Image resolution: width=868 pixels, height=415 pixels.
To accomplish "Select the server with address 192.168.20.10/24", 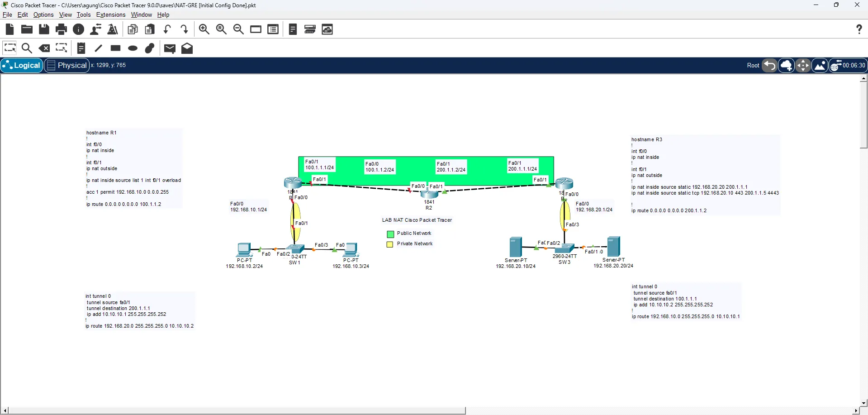I will tap(516, 247).
